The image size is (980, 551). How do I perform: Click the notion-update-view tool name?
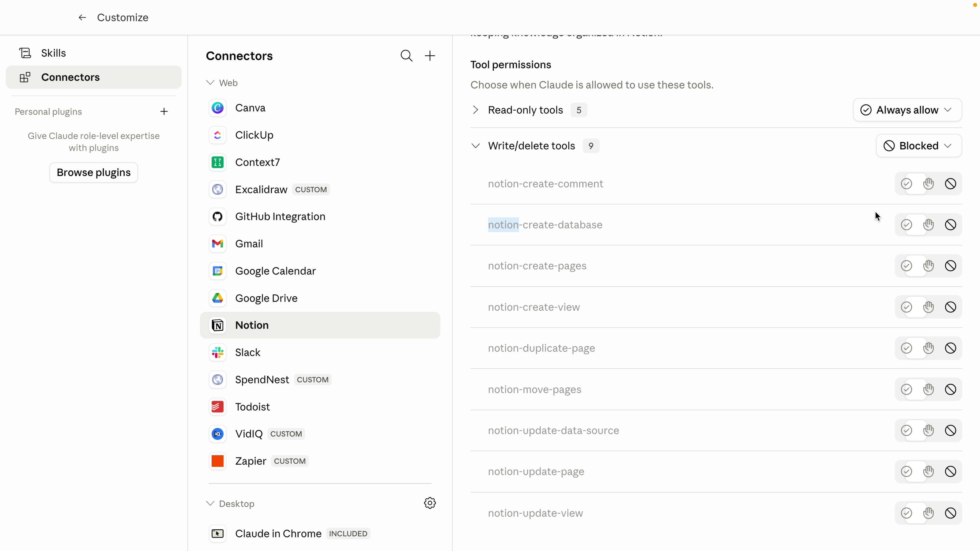coord(535,513)
